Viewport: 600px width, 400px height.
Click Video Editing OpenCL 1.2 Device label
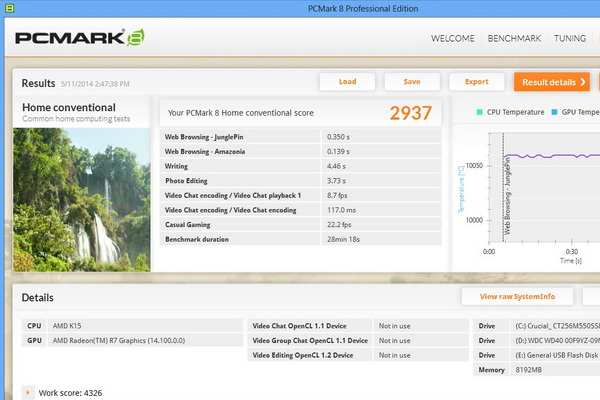303,355
